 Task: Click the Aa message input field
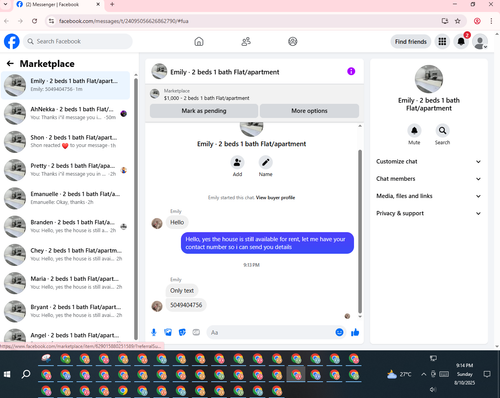point(272,333)
